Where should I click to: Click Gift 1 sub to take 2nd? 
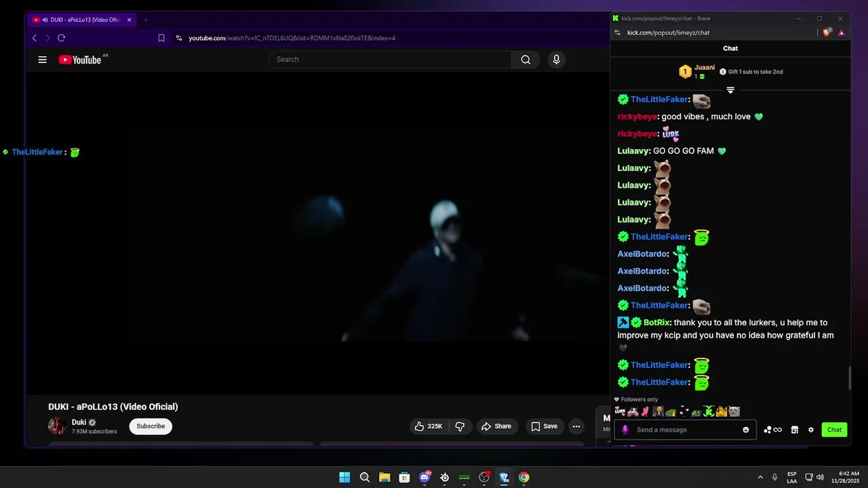tap(751, 72)
